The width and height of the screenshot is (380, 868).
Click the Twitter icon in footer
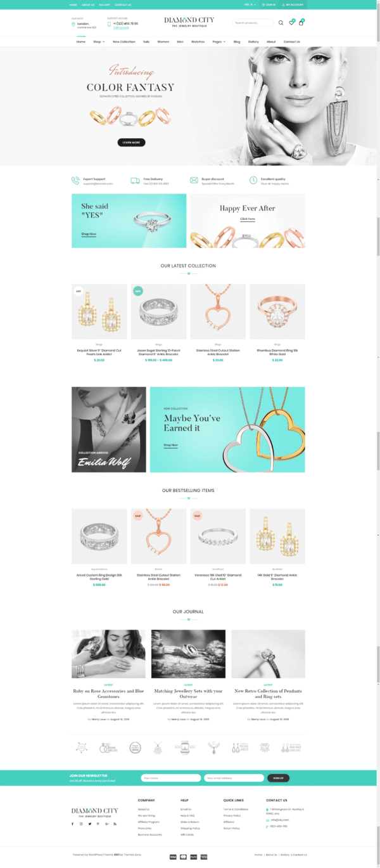pos(89,824)
